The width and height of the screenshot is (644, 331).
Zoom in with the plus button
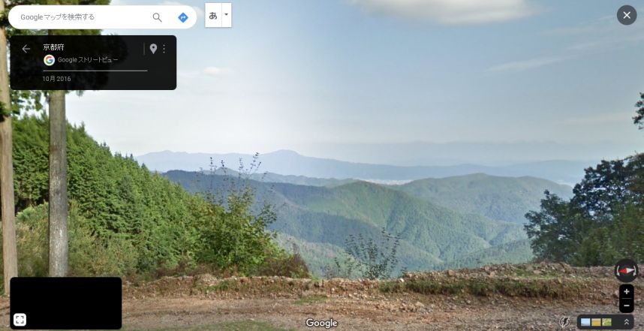[x=626, y=292]
